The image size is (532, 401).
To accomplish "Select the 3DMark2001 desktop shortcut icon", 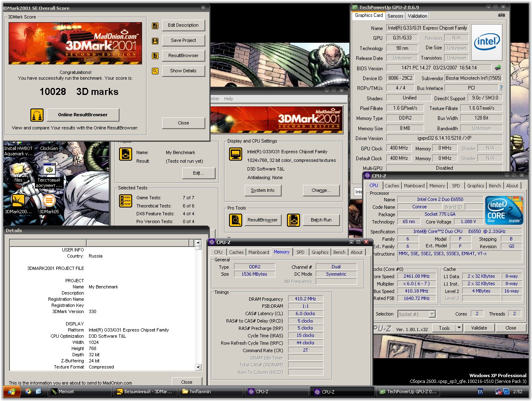I will 18,204.
